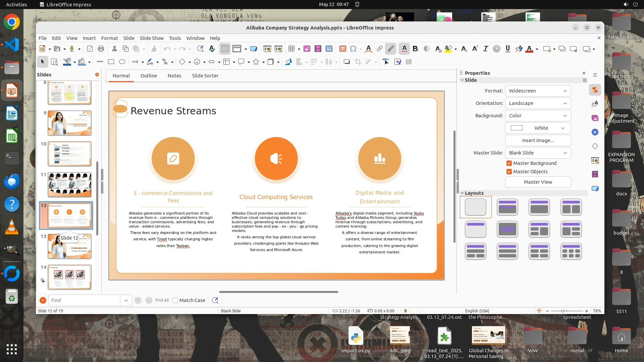Enable the Match Case checkbox
644x362 pixels.
point(175,300)
